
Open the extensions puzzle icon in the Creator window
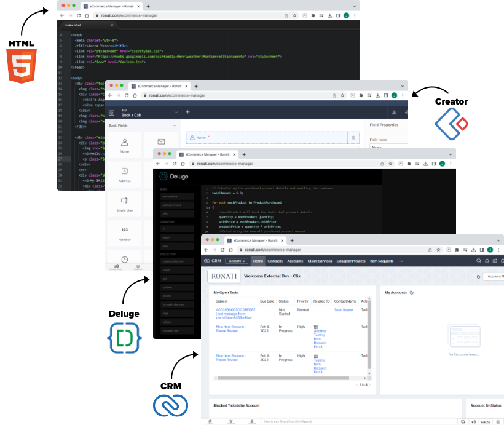[x=361, y=95]
